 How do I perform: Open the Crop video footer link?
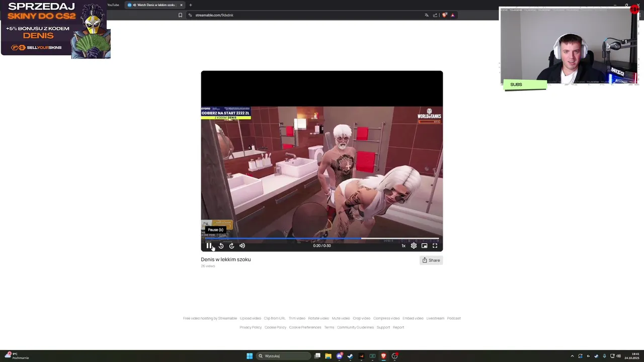tap(362, 318)
